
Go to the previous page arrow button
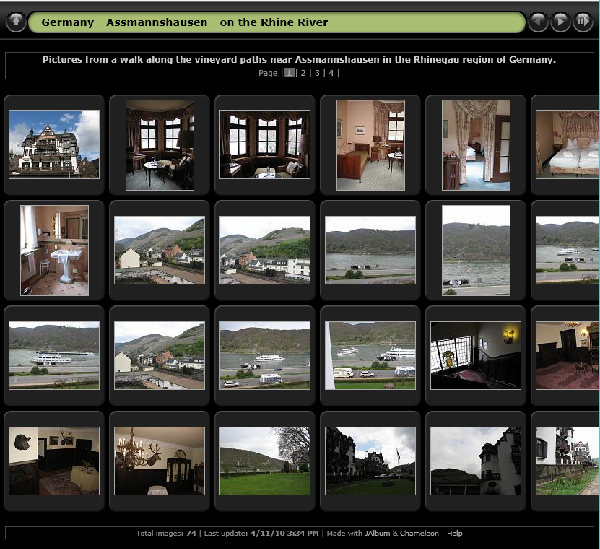tap(538, 22)
